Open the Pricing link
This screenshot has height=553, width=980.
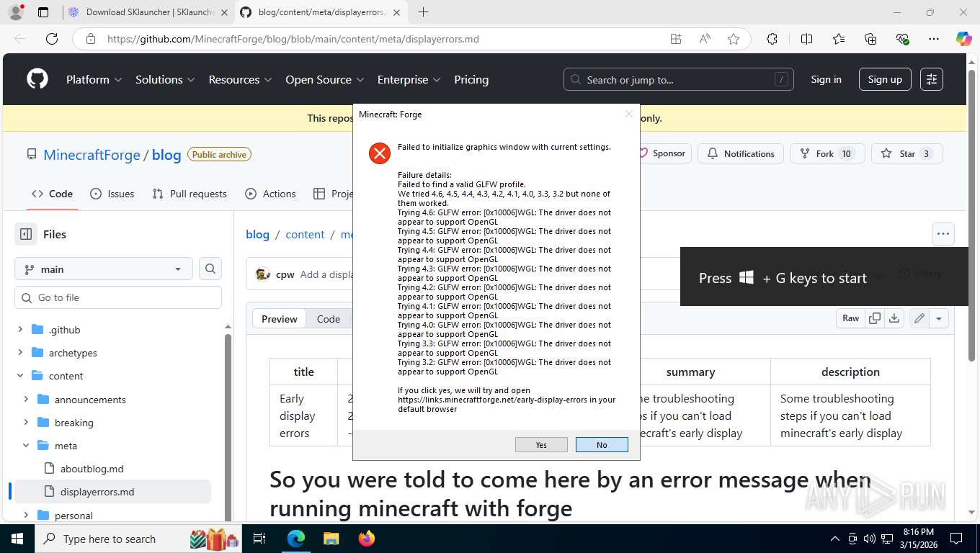pyautogui.click(x=471, y=79)
